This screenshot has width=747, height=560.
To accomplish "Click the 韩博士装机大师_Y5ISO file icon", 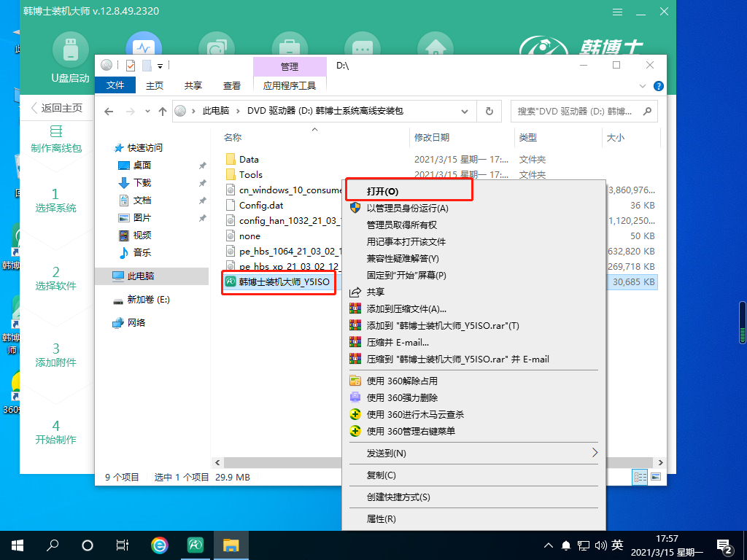I will click(231, 281).
